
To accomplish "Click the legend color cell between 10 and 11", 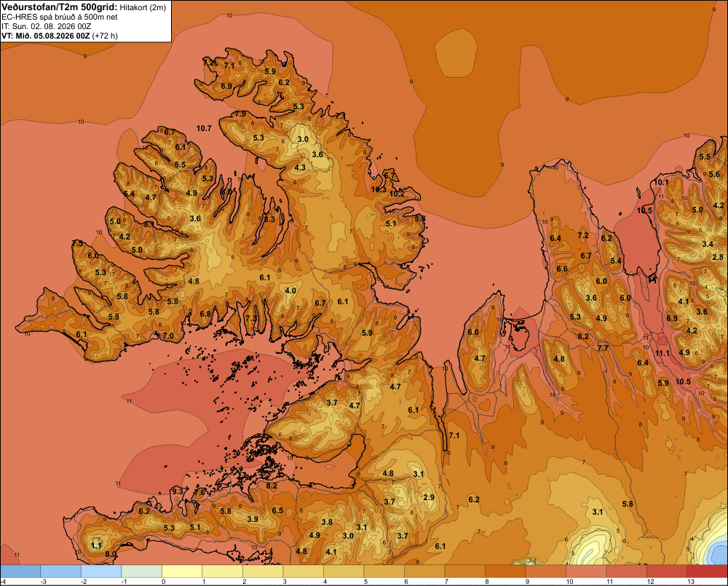I will 586,571.
